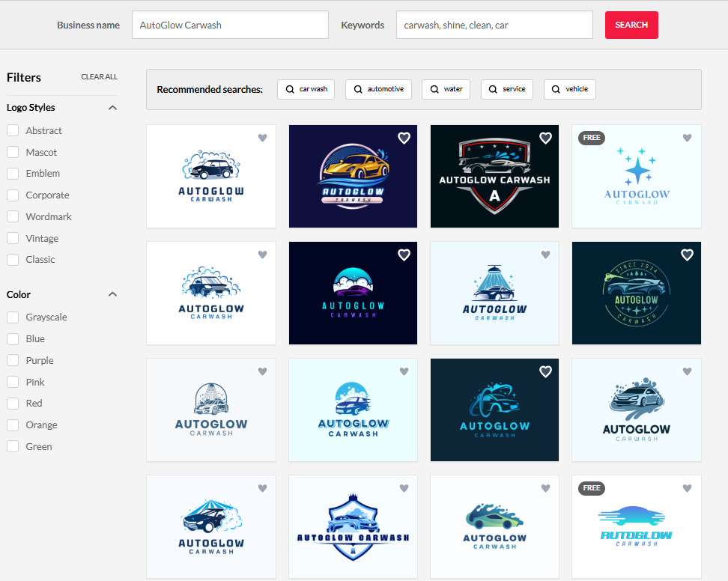This screenshot has height=581, width=728.
Task: Click heart on the circular green badge logo
Action: click(x=687, y=255)
